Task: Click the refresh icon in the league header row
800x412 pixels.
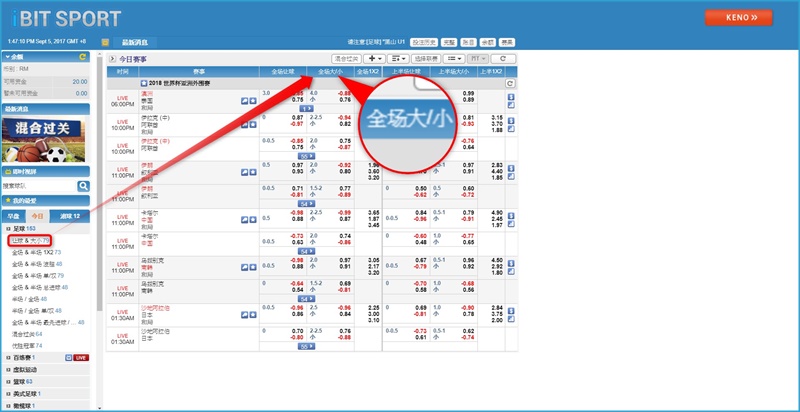Action: (x=510, y=84)
